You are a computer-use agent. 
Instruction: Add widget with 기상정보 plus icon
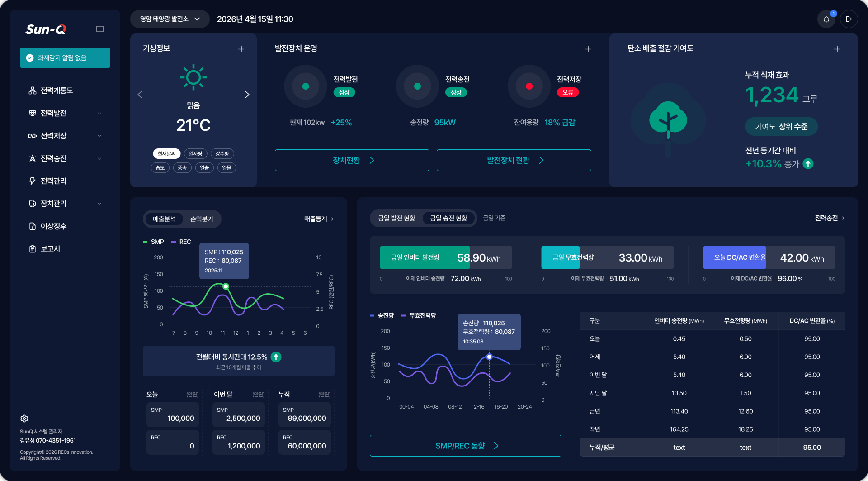tap(241, 49)
